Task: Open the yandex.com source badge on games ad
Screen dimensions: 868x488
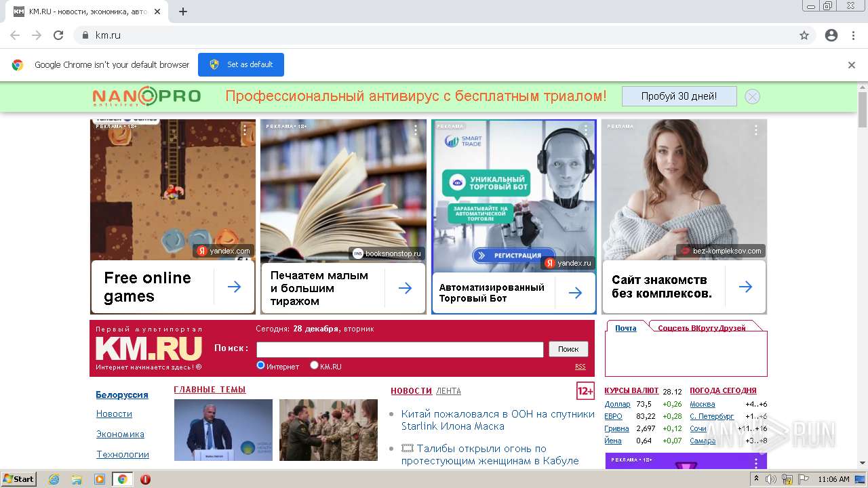Action: [224, 251]
